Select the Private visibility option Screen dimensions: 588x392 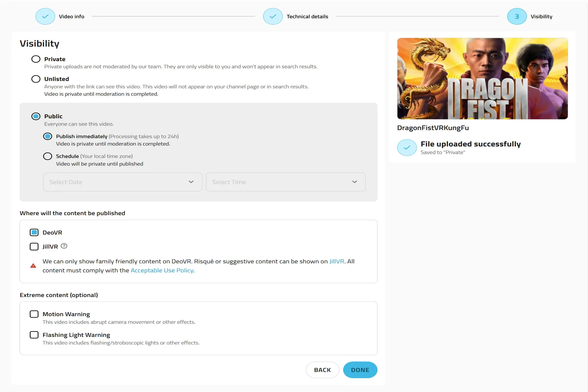36,59
